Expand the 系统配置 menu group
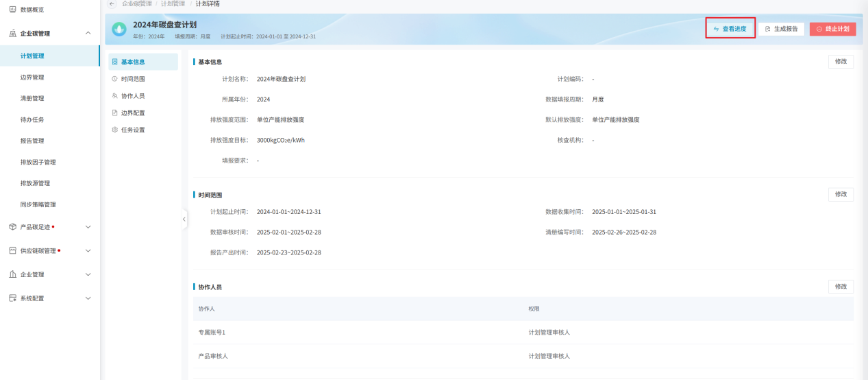This screenshot has height=380, width=868. coord(88,298)
